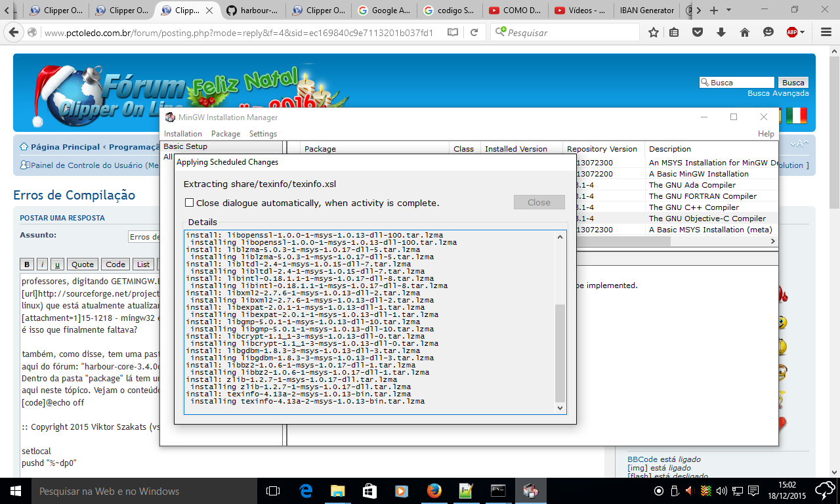Open the Adblock Plus dropdown arrow
Image resolution: width=840 pixels, height=504 pixels.
click(x=803, y=32)
